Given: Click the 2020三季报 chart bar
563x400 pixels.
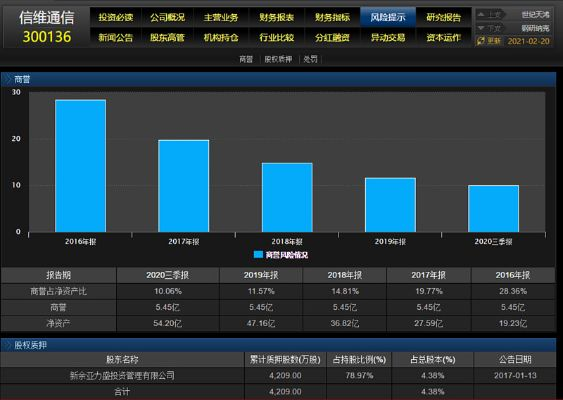Looking at the screenshot, I should point(493,209).
